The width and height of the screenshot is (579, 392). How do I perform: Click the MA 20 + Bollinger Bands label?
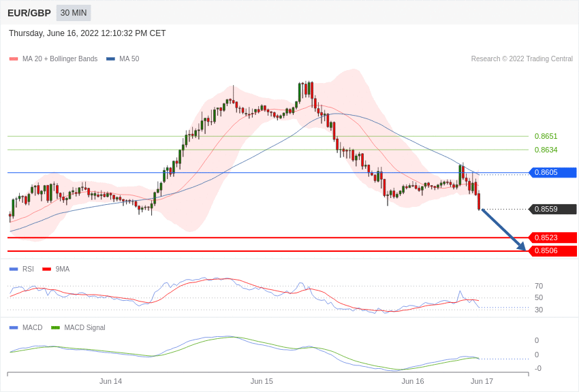60,59
